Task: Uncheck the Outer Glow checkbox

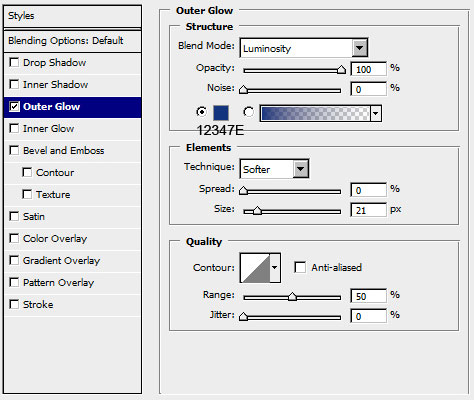Action: (14, 107)
